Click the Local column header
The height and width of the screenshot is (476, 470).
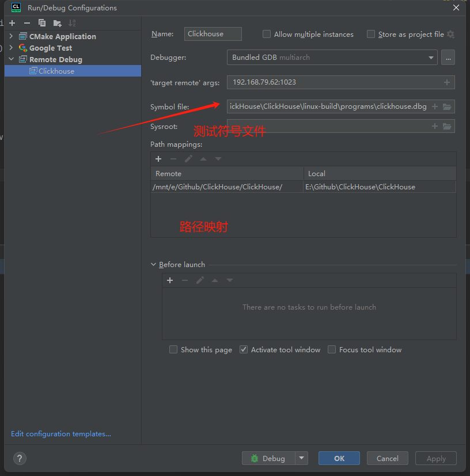[380, 174]
